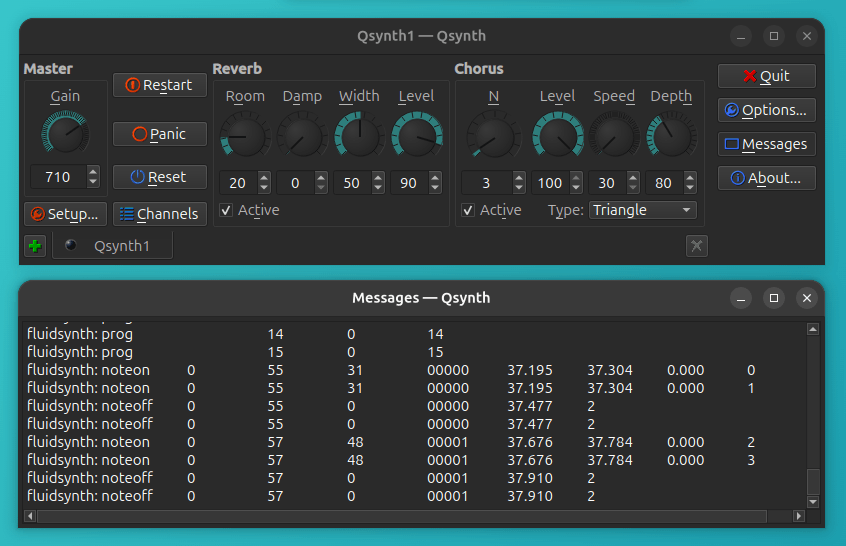Screen dimensions: 846x546
Task: Decrease Gain value with down arrow
Action: coord(93,182)
